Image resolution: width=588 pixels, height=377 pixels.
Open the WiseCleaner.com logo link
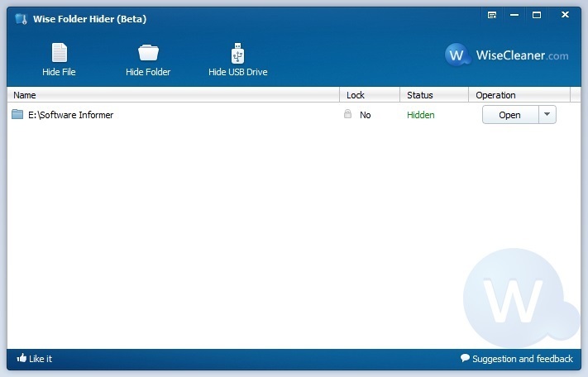point(506,55)
